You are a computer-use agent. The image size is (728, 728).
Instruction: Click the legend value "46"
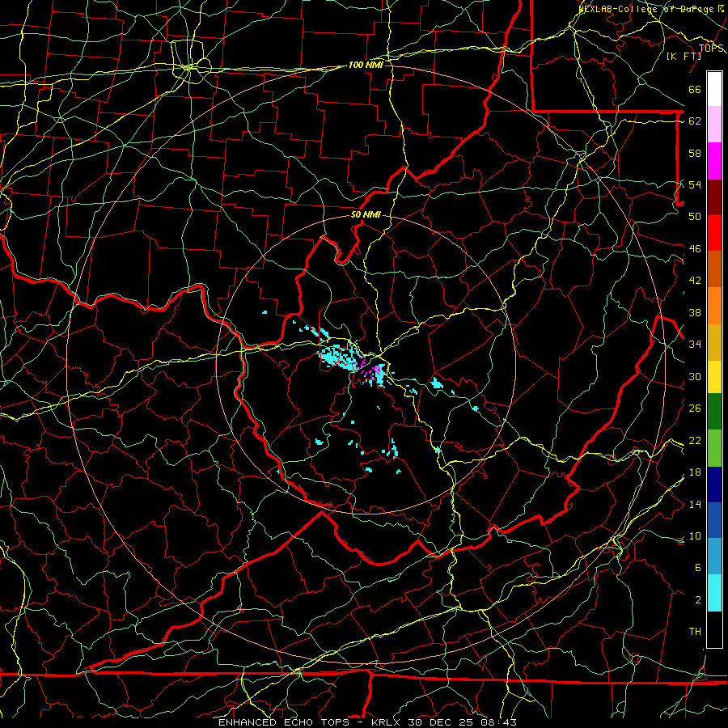coord(695,249)
